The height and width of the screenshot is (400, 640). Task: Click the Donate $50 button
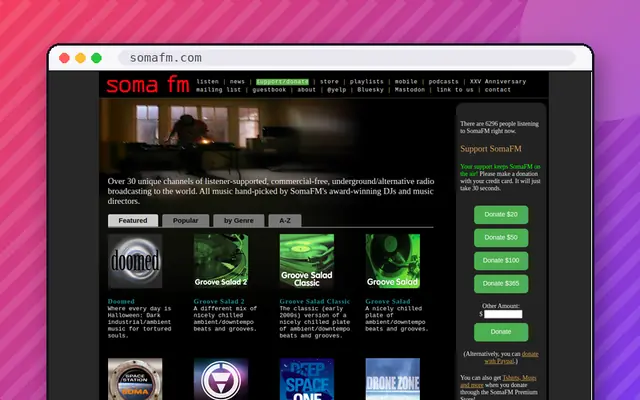point(501,238)
